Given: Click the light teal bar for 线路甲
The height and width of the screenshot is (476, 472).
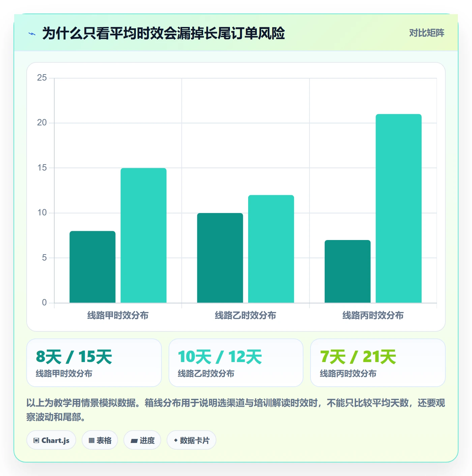Looking at the screenshot, I should (144, 235).
